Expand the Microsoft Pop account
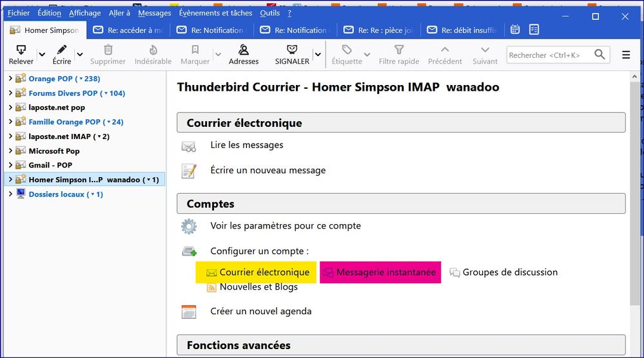644x358 pixels. click(10, 151)
